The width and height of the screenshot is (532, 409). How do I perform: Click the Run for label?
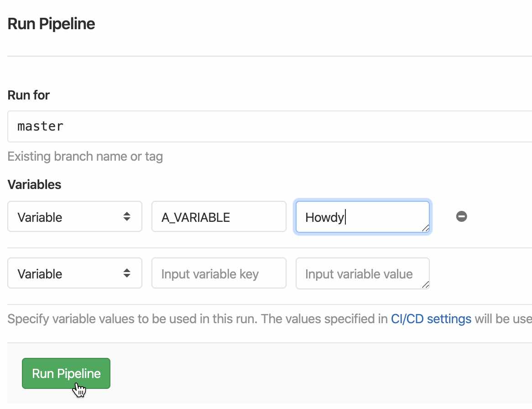point(29,95)
